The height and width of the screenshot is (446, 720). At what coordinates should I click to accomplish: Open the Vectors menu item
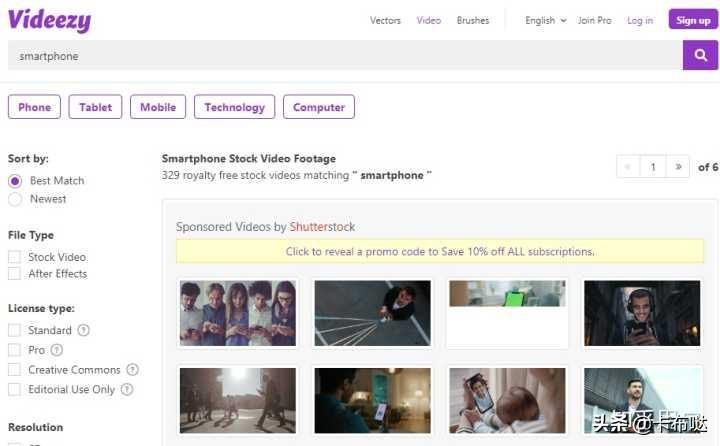point(385,21)
